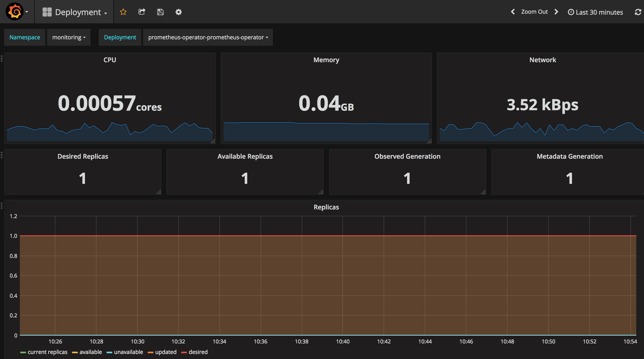
Task: Click the Zoom Out right arrow icon
Action: [558, 12]
